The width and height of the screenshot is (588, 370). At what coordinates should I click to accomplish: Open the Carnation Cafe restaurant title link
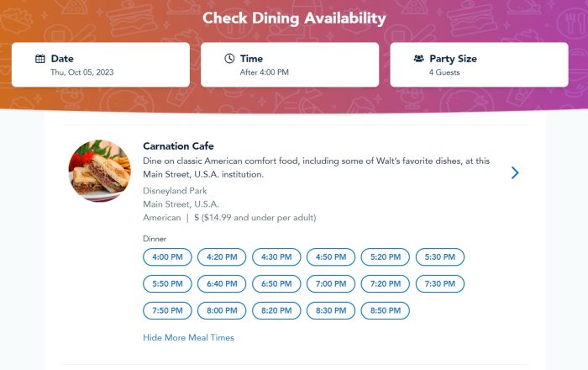tap(178, 146)
